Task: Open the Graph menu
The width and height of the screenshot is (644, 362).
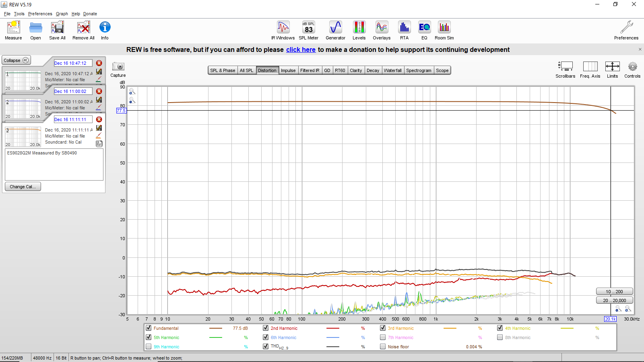Action: (62, 14)
